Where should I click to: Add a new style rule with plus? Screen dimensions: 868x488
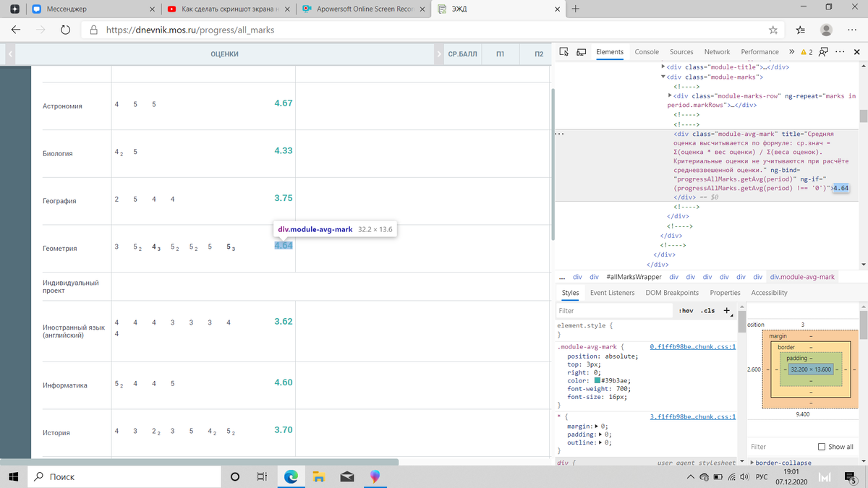click(x=726, y=310)
